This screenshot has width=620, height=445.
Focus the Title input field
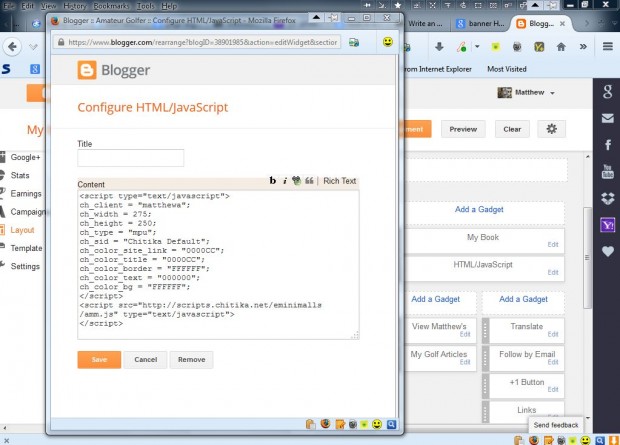click(130, 158)
